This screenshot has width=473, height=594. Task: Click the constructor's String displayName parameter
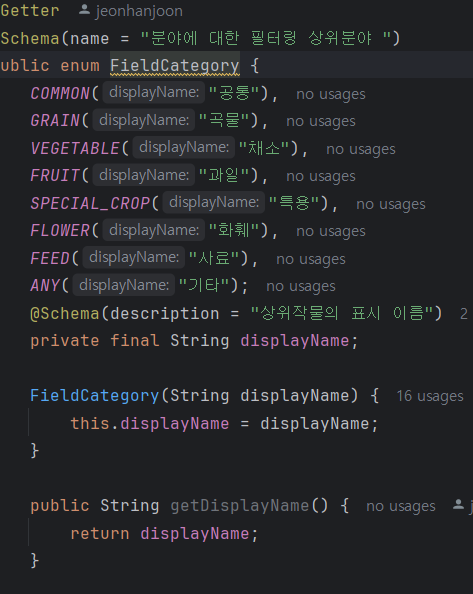[259, 395]
